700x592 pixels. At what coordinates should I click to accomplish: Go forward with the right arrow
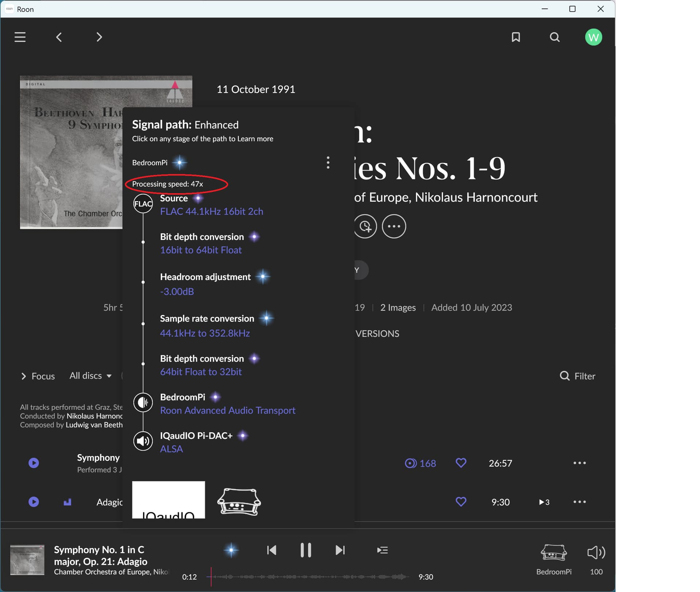click(x=99, y=37)
